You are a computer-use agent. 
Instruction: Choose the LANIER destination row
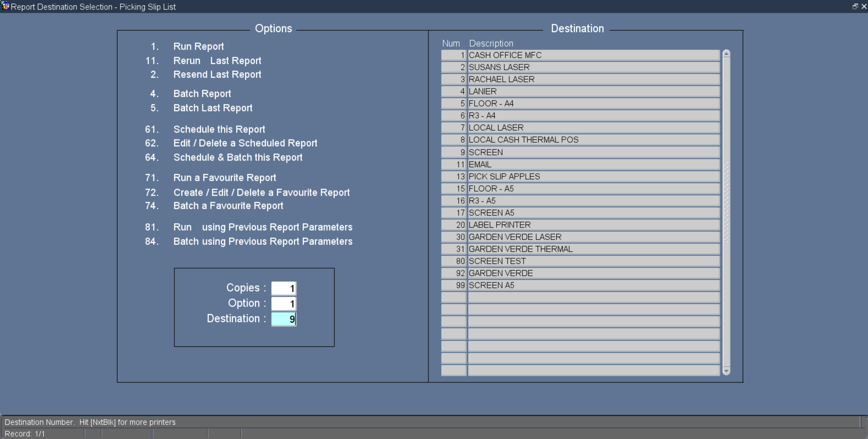[x=593, y=92]
